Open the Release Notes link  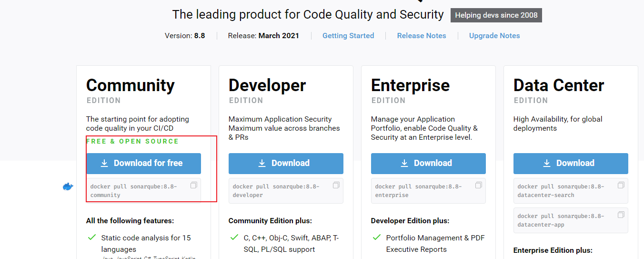tap(422, 36)
